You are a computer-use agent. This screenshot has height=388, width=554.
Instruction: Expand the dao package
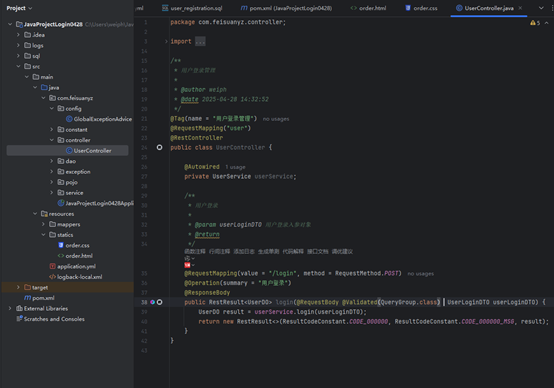click(x=52, y=161)
